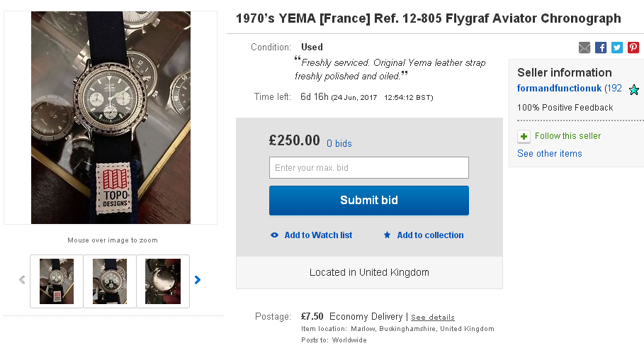Click the green plus follow icon
The width and height of the screenshot is (644, 353).
pos(524,136)
